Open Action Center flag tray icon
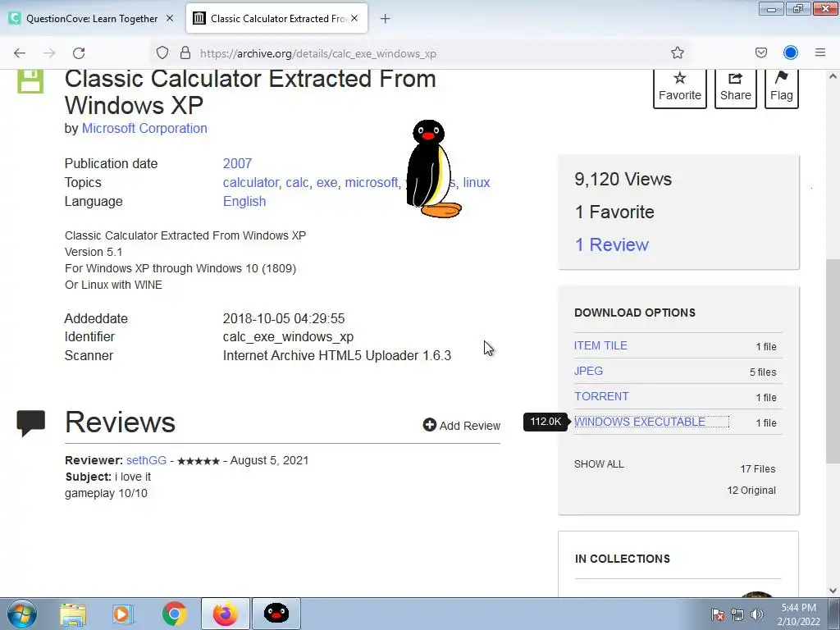The width and height of the screenshot is (840, 630). [x=718, y=614]
